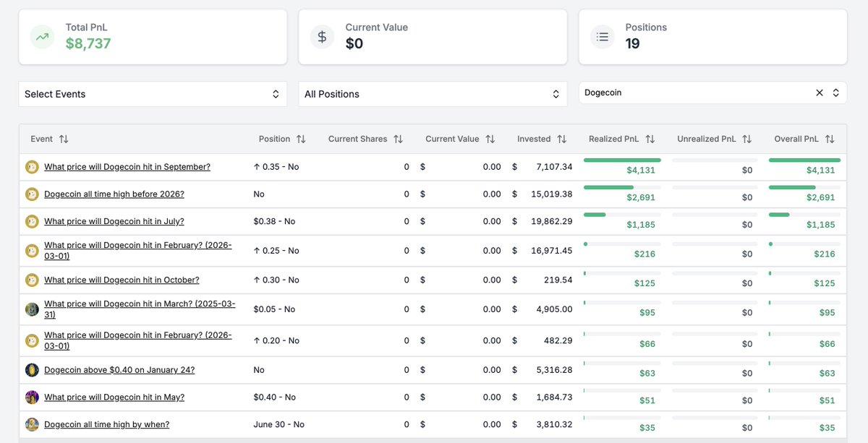This screenshot has width=868, height=443.
Task: Open 'Dogecoin above $0.40 on January 24?' link
Action: (119, 370)
